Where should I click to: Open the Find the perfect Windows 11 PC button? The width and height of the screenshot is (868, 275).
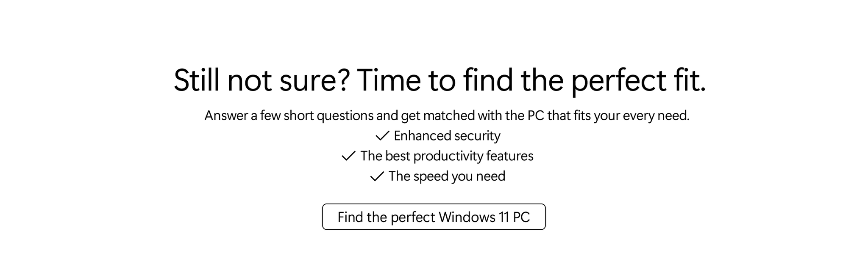(434, 217)
